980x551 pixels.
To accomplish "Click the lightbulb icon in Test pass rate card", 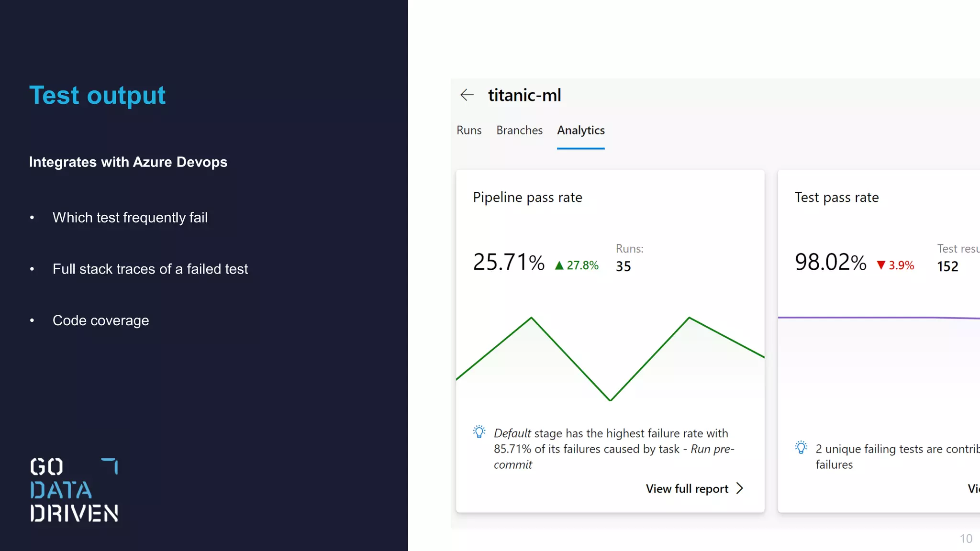I will (801, 448).
